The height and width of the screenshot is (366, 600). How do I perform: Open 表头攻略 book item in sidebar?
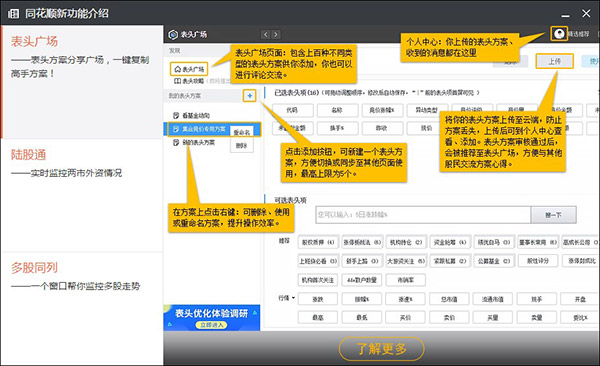[189, 81]
